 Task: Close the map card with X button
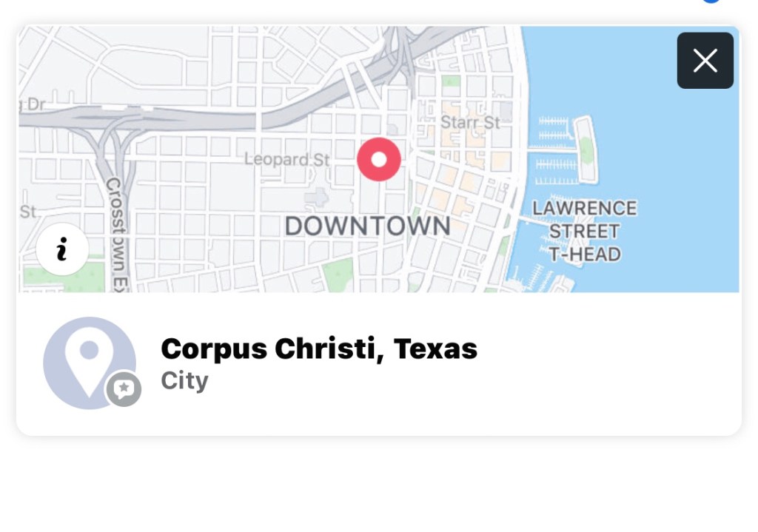click(x=705, y=61)
